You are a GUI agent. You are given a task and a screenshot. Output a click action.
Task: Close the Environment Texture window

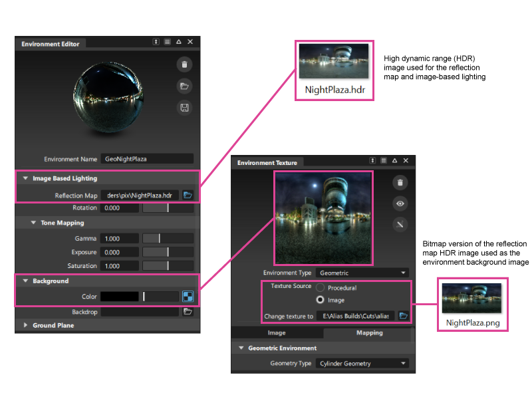coord(406,160)
